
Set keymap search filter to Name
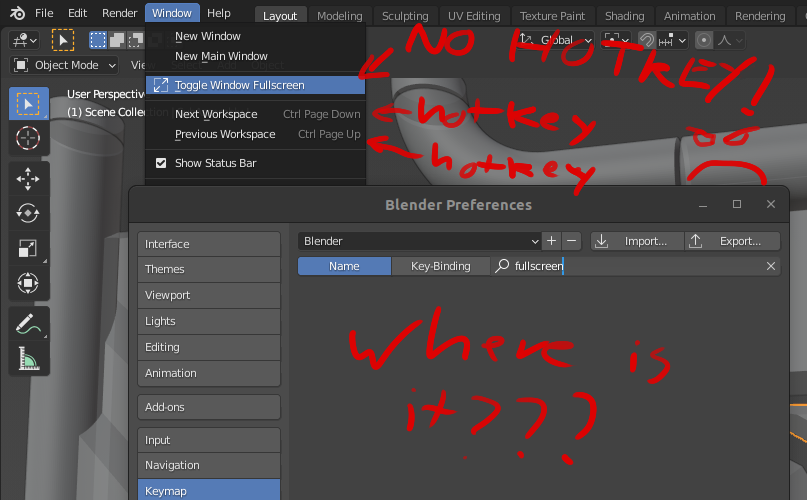(344, 266)
